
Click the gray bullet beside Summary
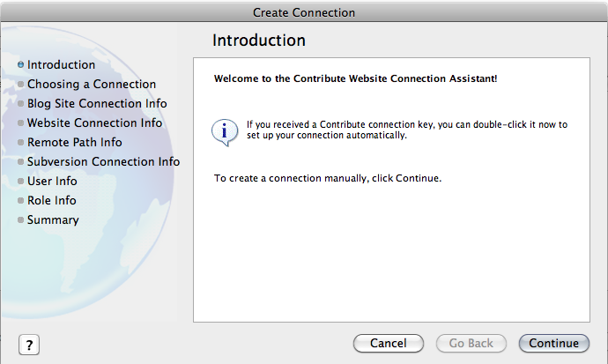point(20,219)
